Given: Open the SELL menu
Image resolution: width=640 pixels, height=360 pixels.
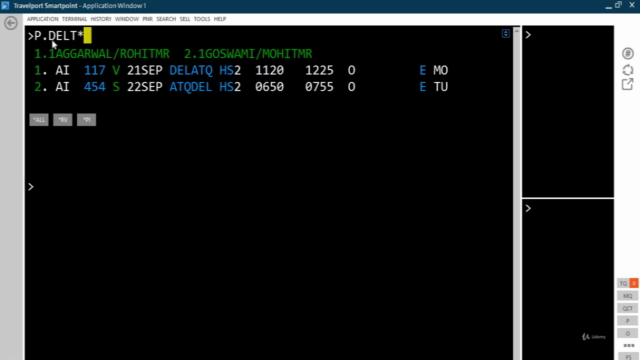Looking at the screenshot, I should 184,19.
